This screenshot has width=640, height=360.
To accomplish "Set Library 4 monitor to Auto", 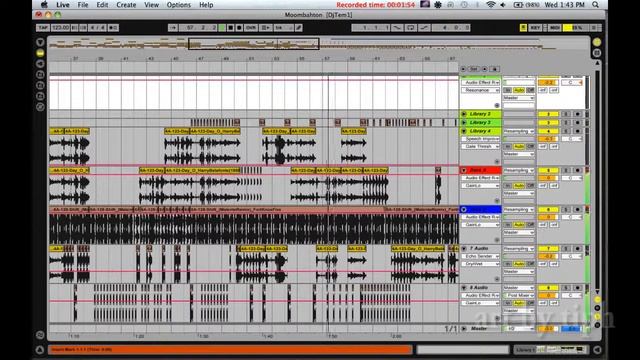I will [x=519, y=147].
